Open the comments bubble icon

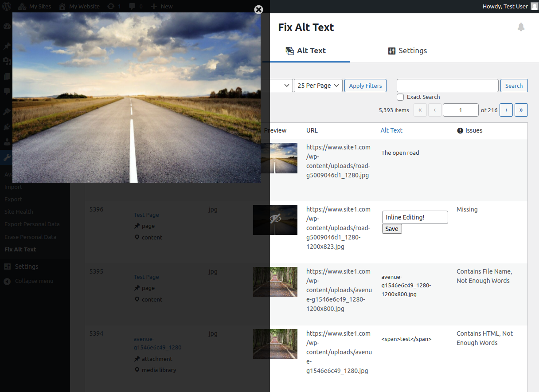pyautogui.click(x=132, y=7)
